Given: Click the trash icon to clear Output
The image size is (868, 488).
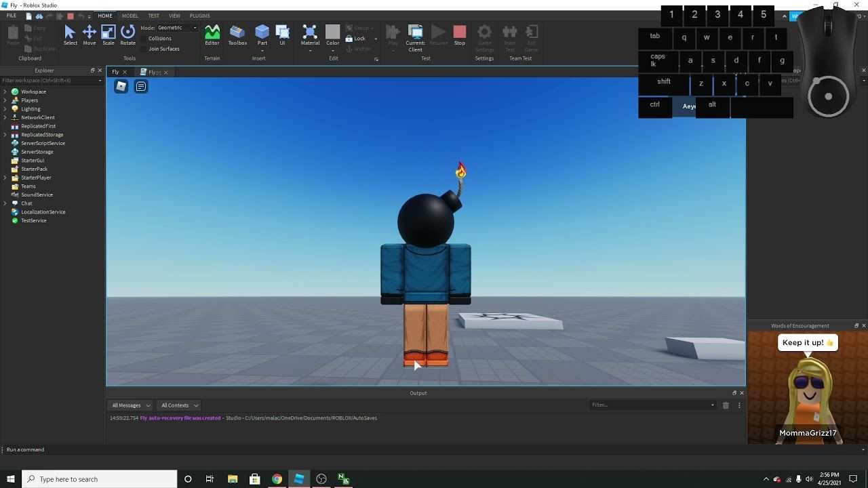Looking at the screenshot, I should click(726, 405).
